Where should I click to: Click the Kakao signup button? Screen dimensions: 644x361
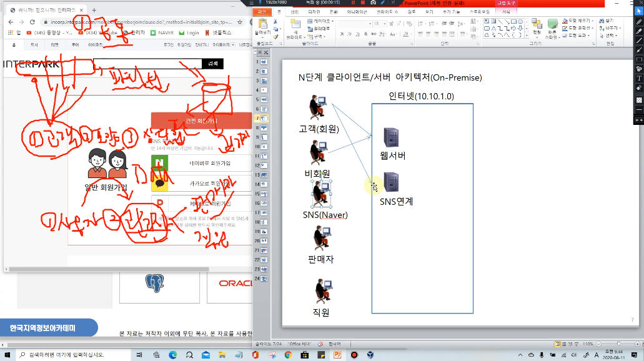coord(201,183)
